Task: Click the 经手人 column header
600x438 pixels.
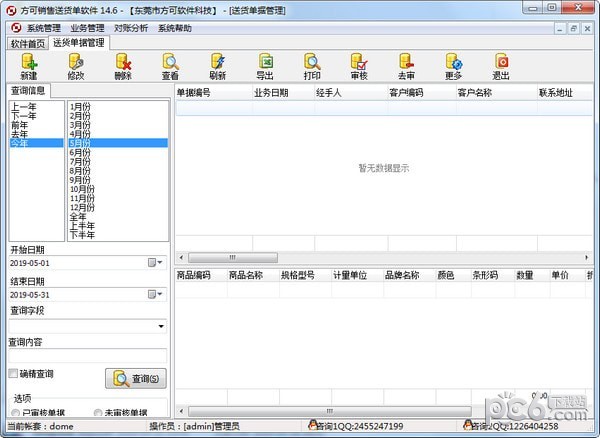Action: (x=351, y=93)
